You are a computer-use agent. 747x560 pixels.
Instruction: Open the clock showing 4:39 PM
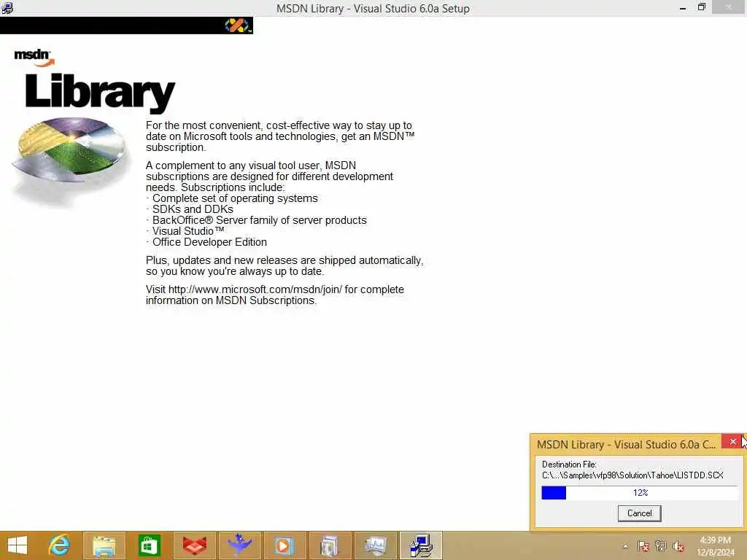click(x=715, y=546)
